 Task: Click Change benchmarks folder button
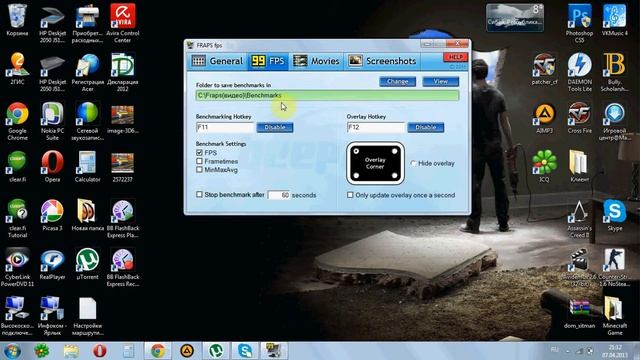tap(398, 82)
